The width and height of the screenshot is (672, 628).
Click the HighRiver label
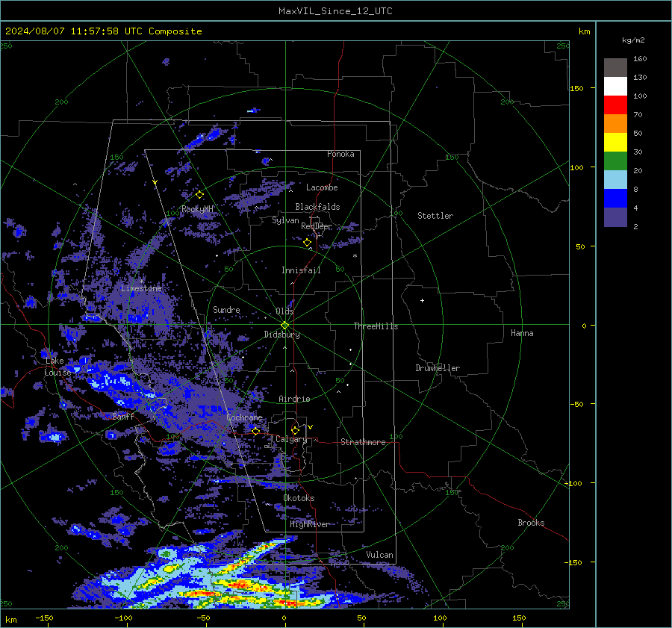(x=309, y=524)
